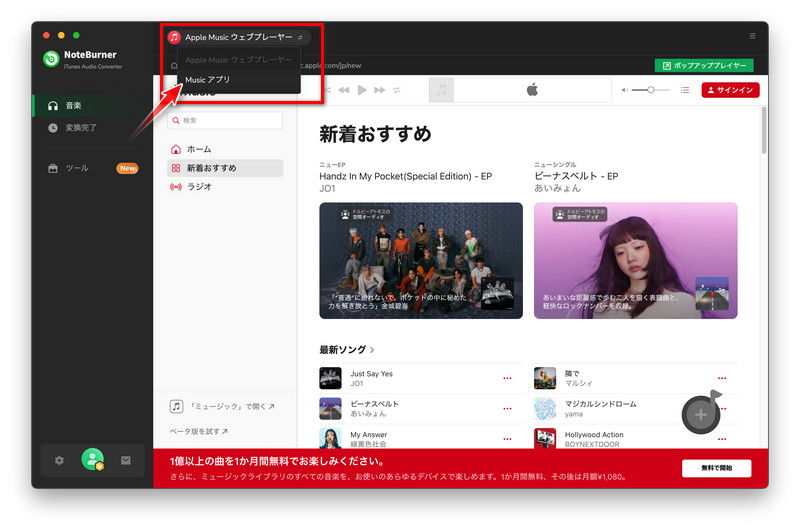The width and height of the screenshot is (800, 530).
Task: Adjust the volume slider
Action: click(651, 90)
